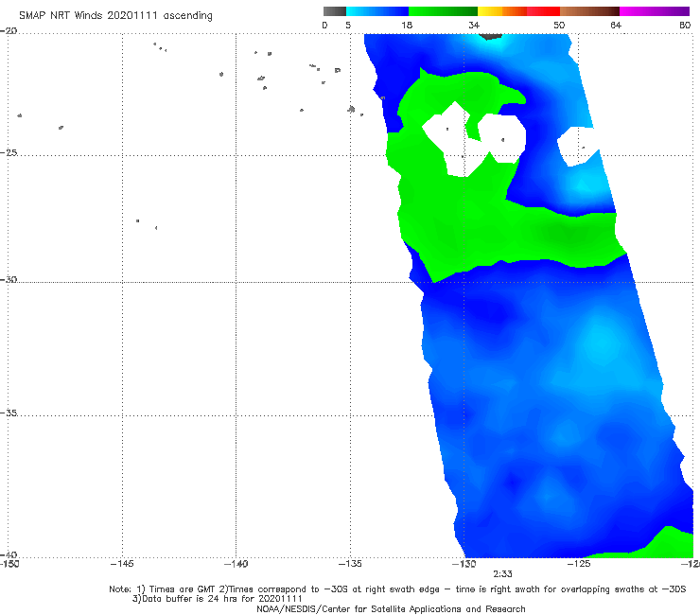Click the colorbar label "34"
The height and width of the screenshot is (615, 700).
click(x=474, y=25)
